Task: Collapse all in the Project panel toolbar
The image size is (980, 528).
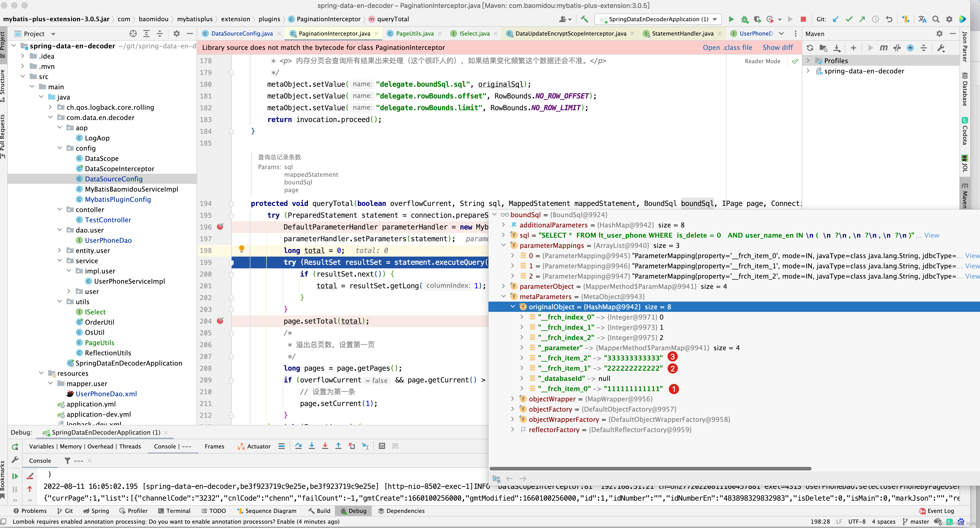Action: point(160,34)
